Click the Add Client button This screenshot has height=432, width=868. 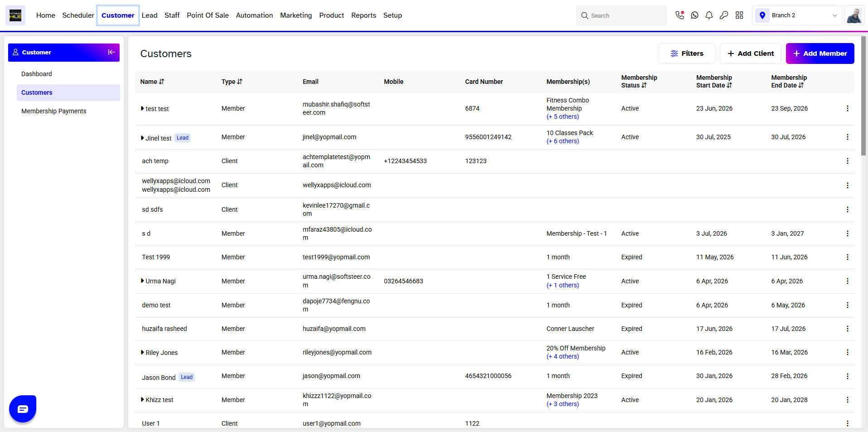[x=751, y=53]
